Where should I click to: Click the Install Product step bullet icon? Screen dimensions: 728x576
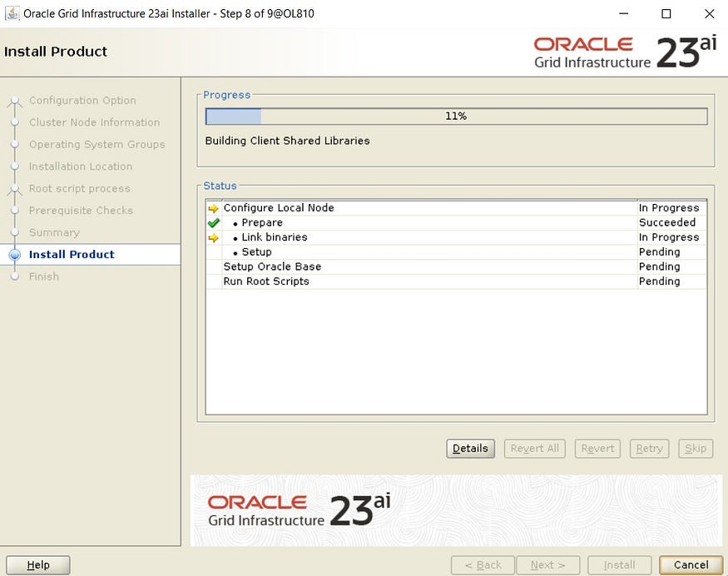[x=15, y=255]
